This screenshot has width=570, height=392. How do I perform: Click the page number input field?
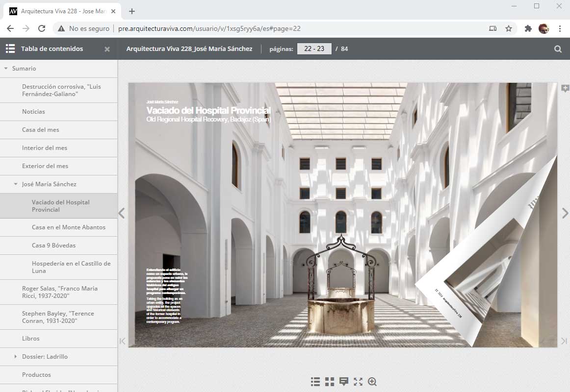click(x=314, y=49)
